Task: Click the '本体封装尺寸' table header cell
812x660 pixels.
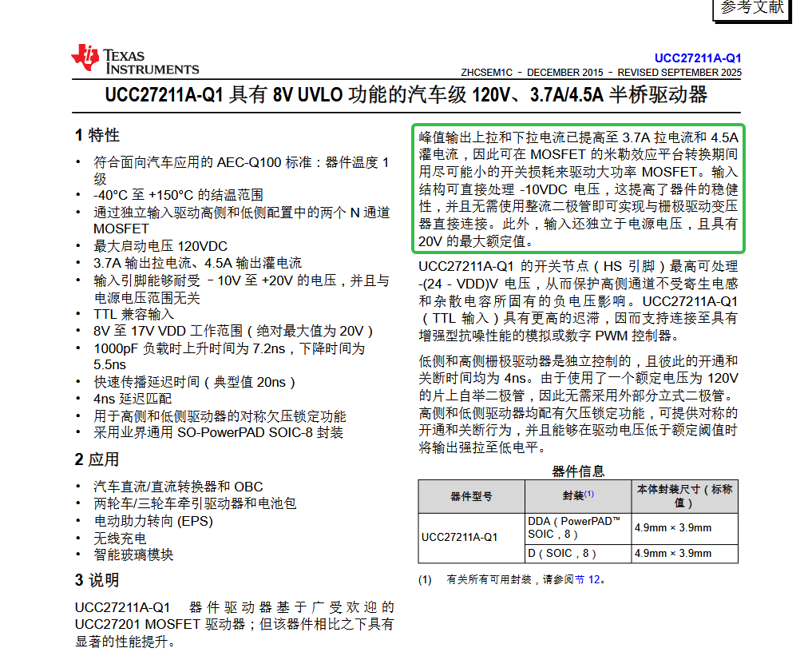Action: tap(684, 496)
